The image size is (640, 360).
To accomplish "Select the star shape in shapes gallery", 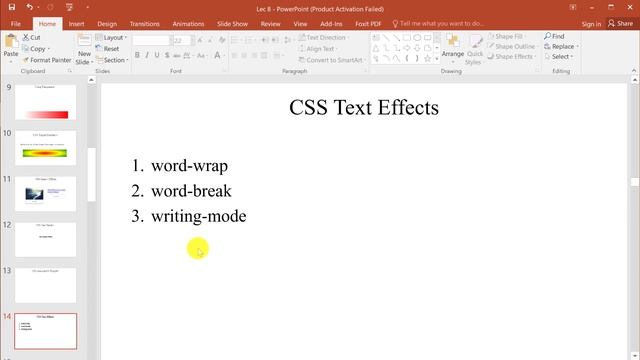I will (427, 58).
